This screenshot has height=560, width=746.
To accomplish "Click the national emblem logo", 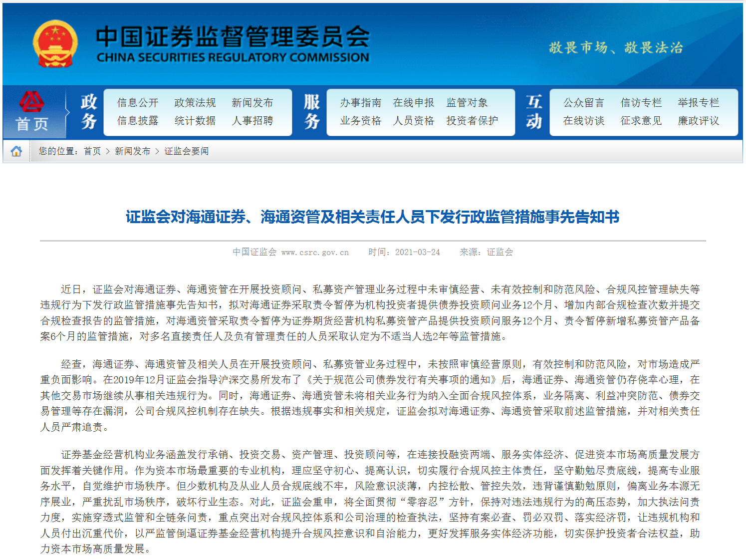I will [x=55, y=43].
